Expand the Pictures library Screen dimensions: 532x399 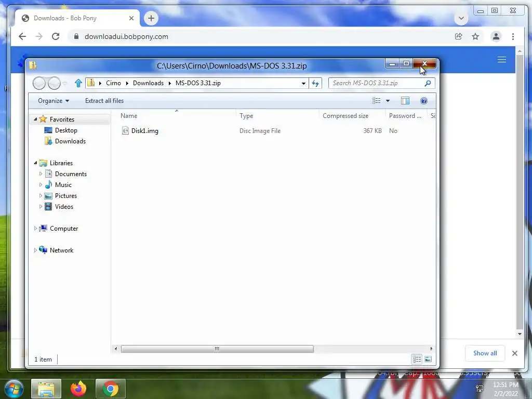coord(41,196)
